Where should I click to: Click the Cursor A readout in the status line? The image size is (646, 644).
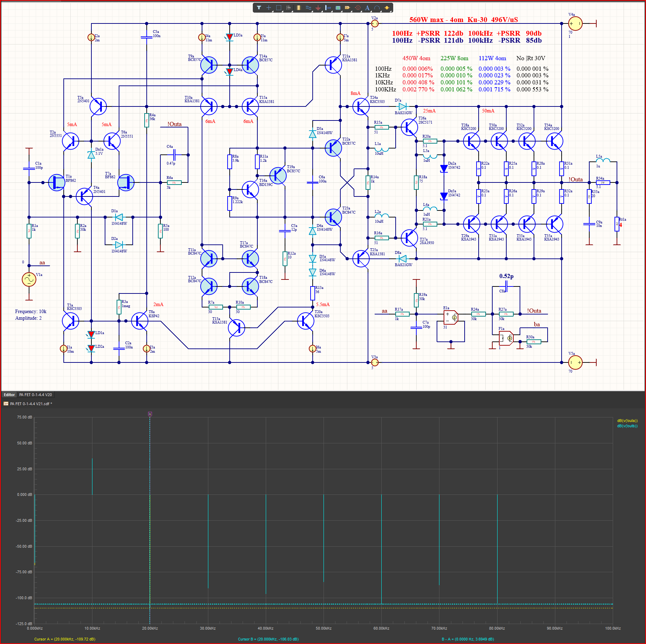[65, 639]
